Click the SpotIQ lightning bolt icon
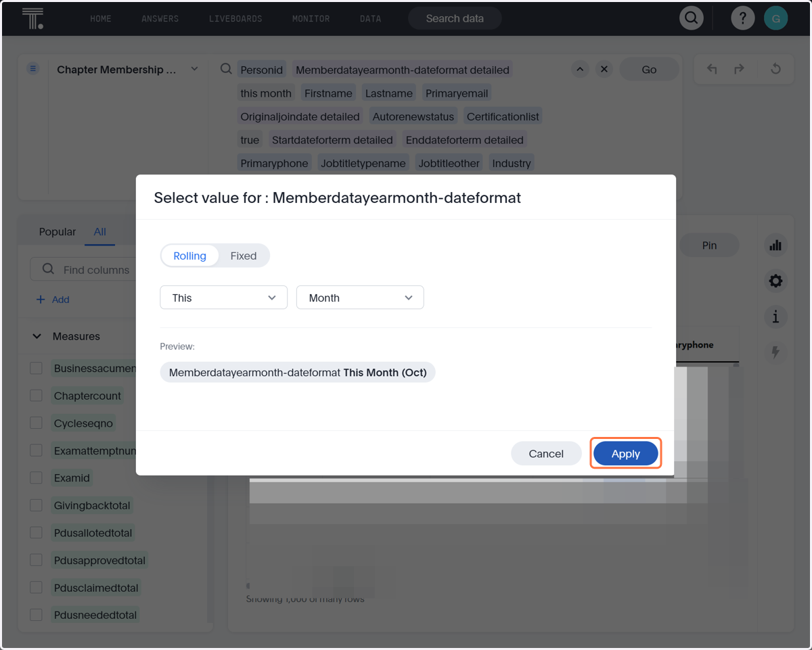 pos(775,352)
